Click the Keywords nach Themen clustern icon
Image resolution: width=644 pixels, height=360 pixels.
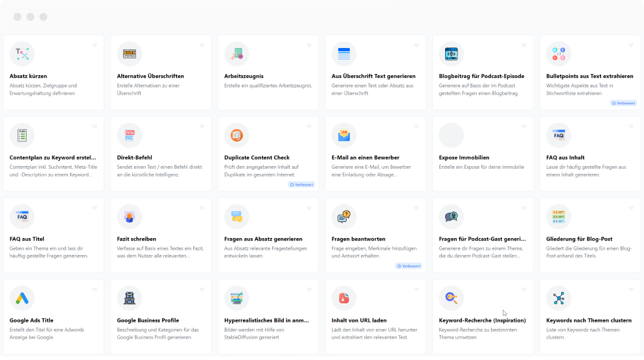[x=558, y=298]
